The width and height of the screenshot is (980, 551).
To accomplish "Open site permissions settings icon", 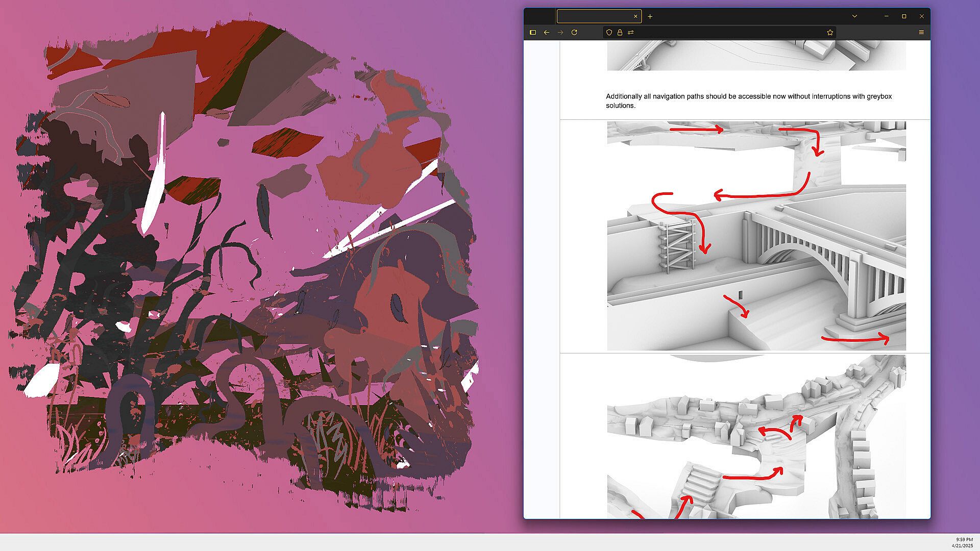I will [x=631, y=32].
